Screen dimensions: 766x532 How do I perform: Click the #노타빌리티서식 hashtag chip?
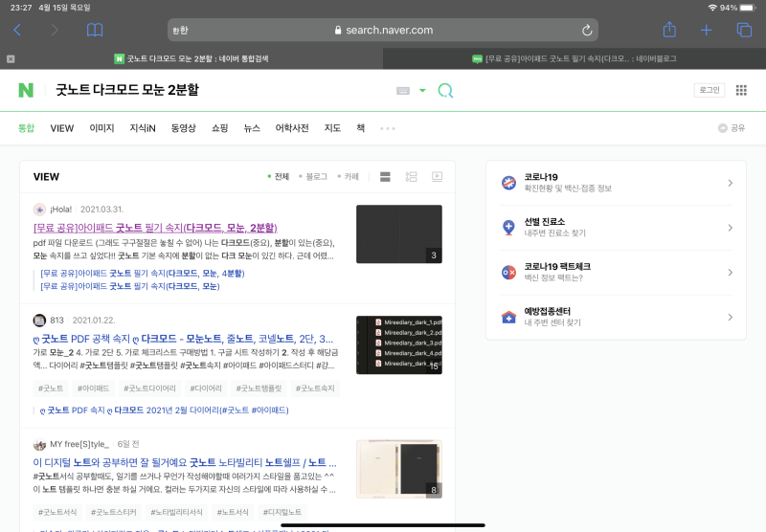pyautogui.click(x=176, y=512)
